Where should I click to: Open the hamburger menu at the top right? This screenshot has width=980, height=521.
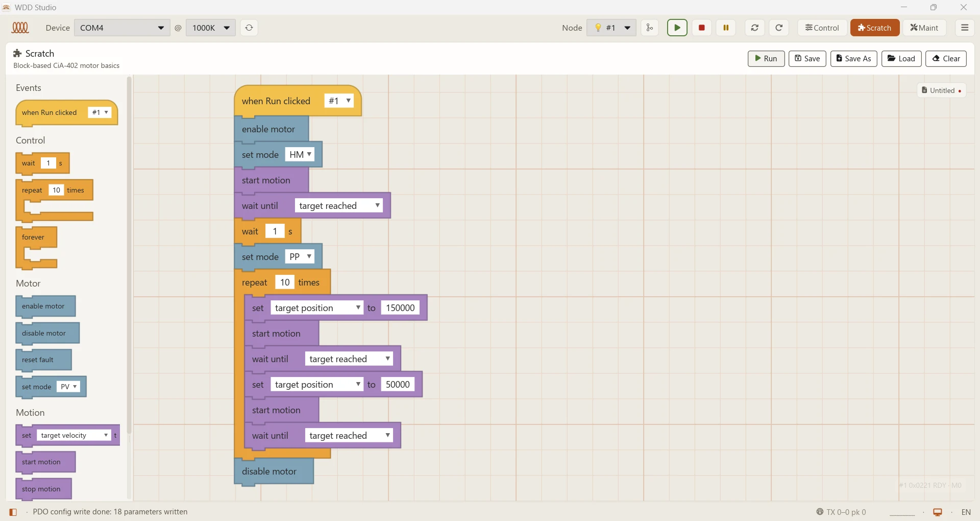pos(965,28)
